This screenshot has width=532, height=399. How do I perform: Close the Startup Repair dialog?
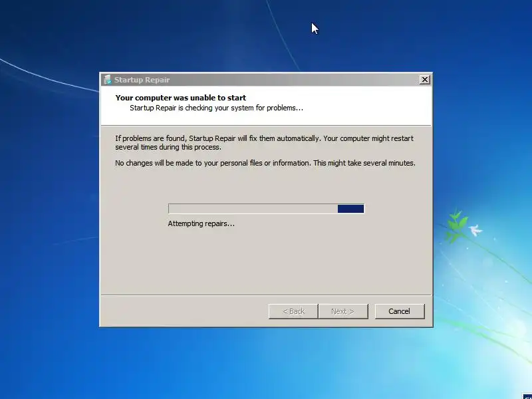click(424, 80)
